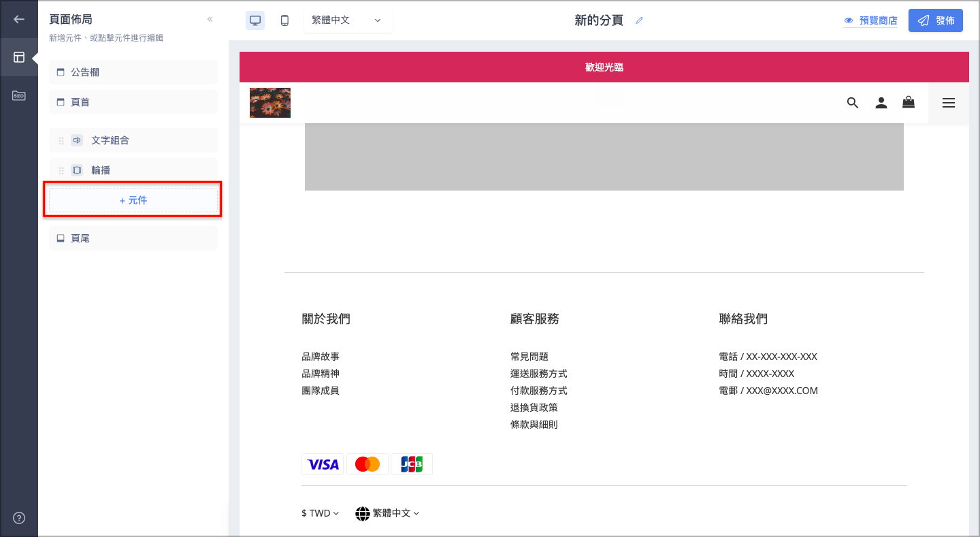
Task: Click the back arrow in the sidebar
Action: 18,19
